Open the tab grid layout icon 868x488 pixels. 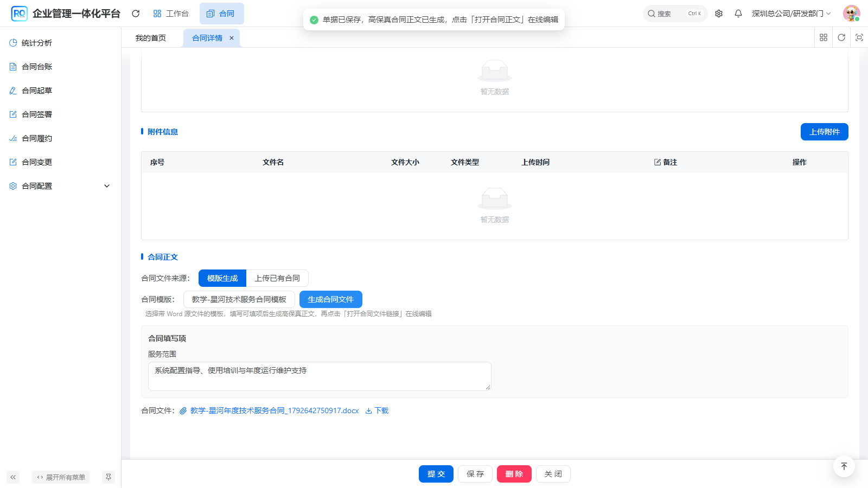pyautogui.click(x=824, y=37)
